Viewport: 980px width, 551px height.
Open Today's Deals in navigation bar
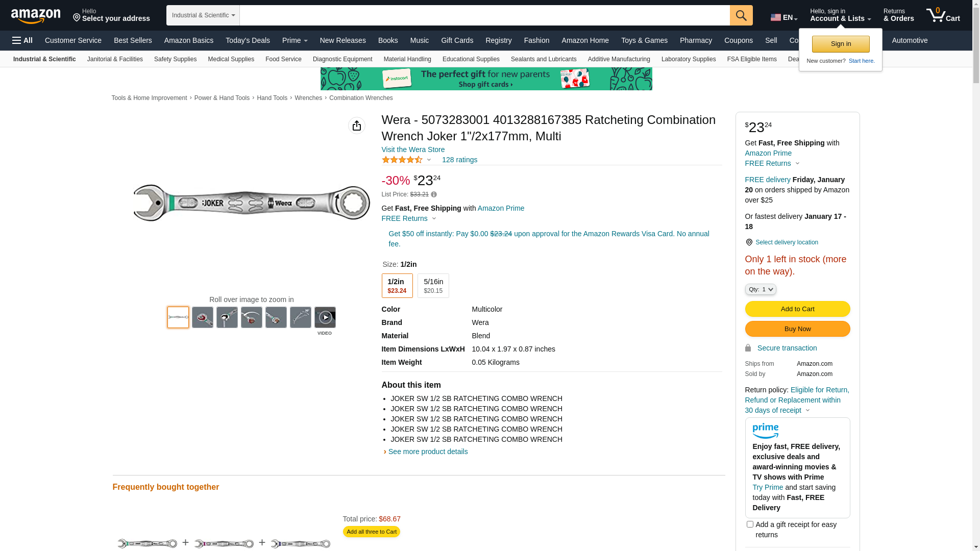click(x=248, y=40)
